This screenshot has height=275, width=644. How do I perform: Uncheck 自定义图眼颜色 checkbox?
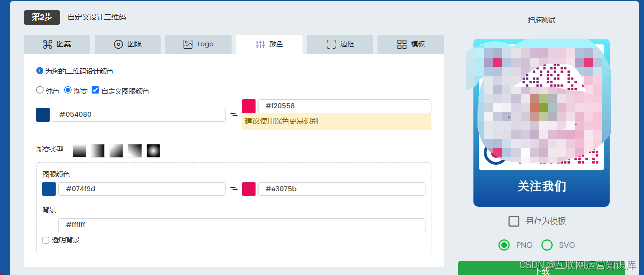tap(95, 91)
